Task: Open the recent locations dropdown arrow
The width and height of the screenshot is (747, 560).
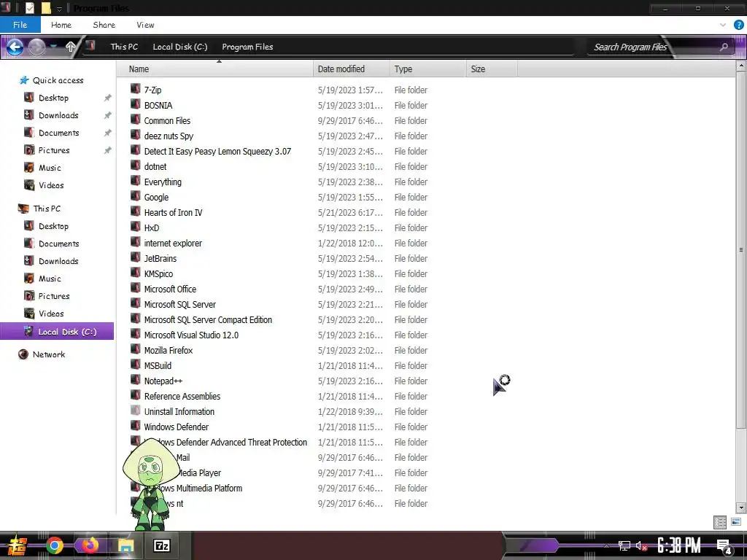Action: pyautogui.click(x=53, y=47)
